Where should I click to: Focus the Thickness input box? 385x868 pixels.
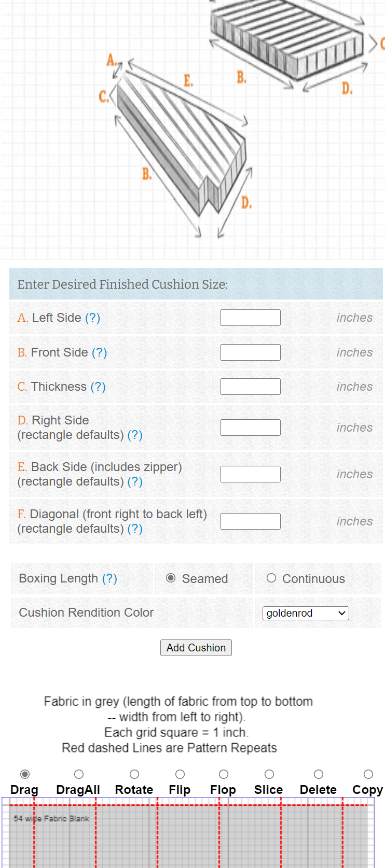pyautogui.click(x=250, y=387)
